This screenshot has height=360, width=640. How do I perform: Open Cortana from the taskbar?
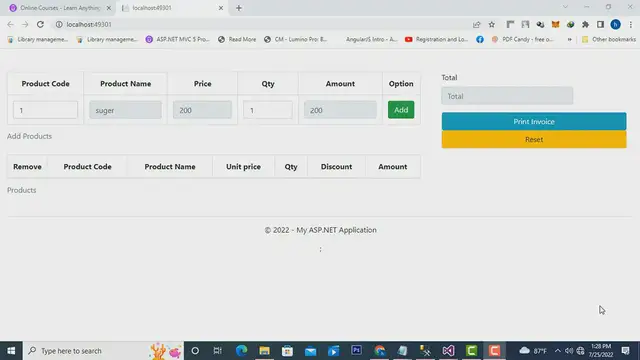(195, 351)
